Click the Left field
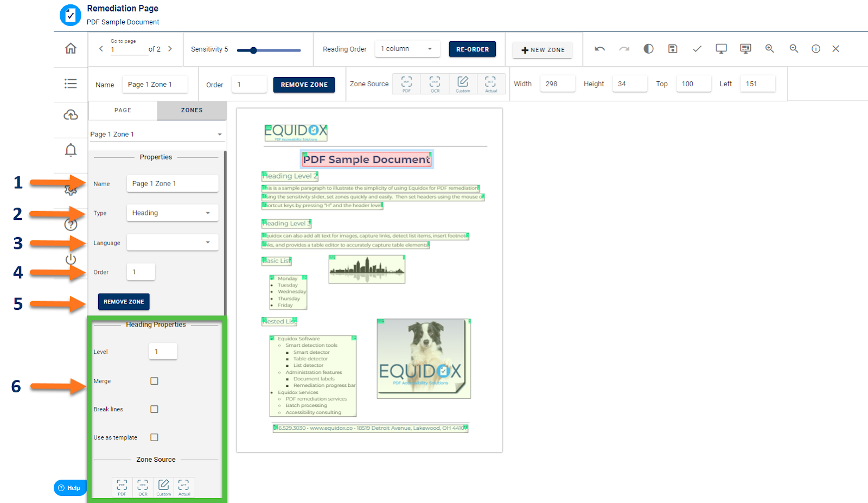868x503 pixels. point(758,84)
